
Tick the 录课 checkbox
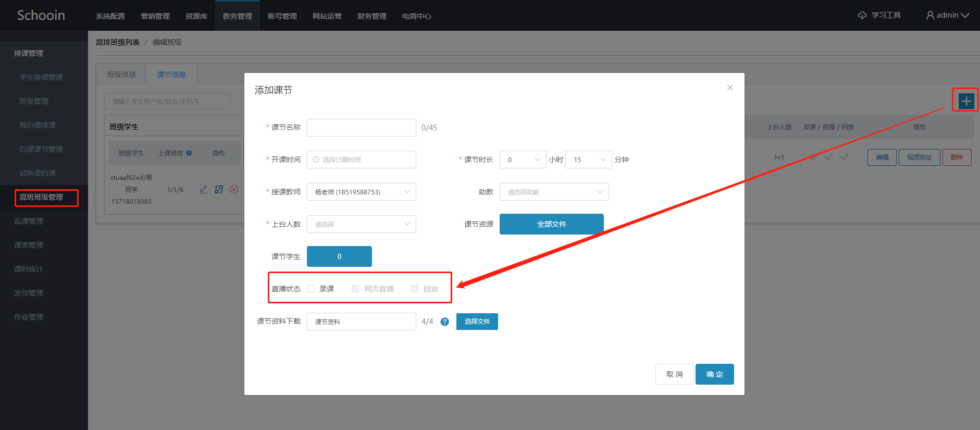click(311, 289)
